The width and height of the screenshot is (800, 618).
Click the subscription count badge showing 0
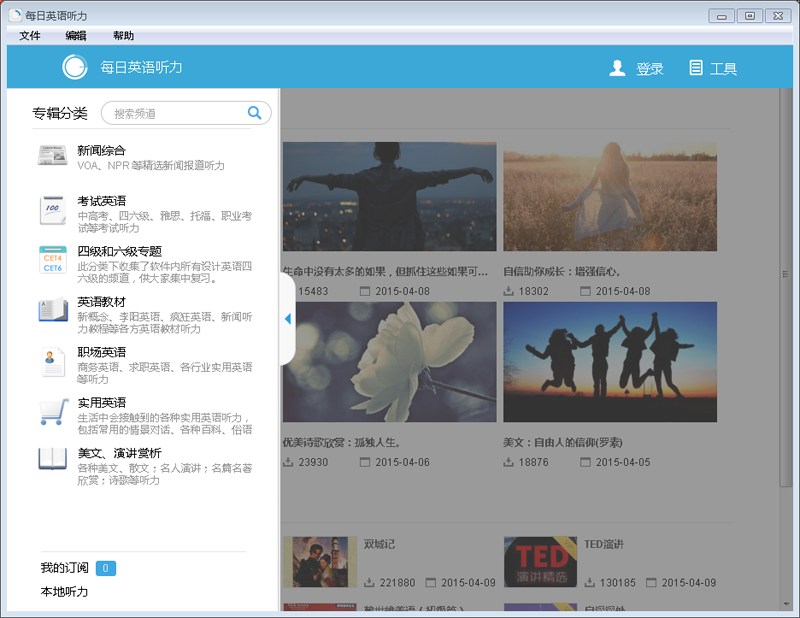106,568
